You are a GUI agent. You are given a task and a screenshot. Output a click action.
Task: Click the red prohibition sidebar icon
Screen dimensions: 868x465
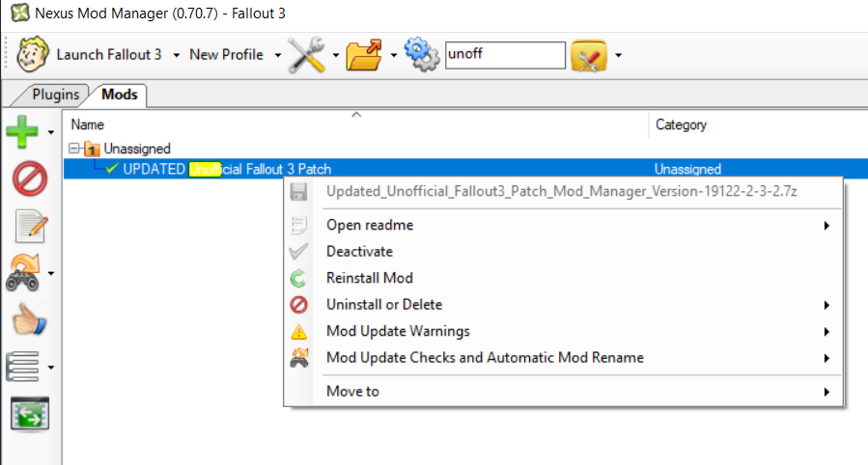tap(30, 178)
